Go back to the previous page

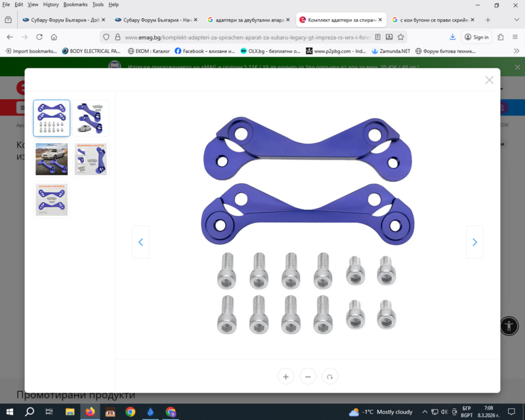tap(10, 37)
